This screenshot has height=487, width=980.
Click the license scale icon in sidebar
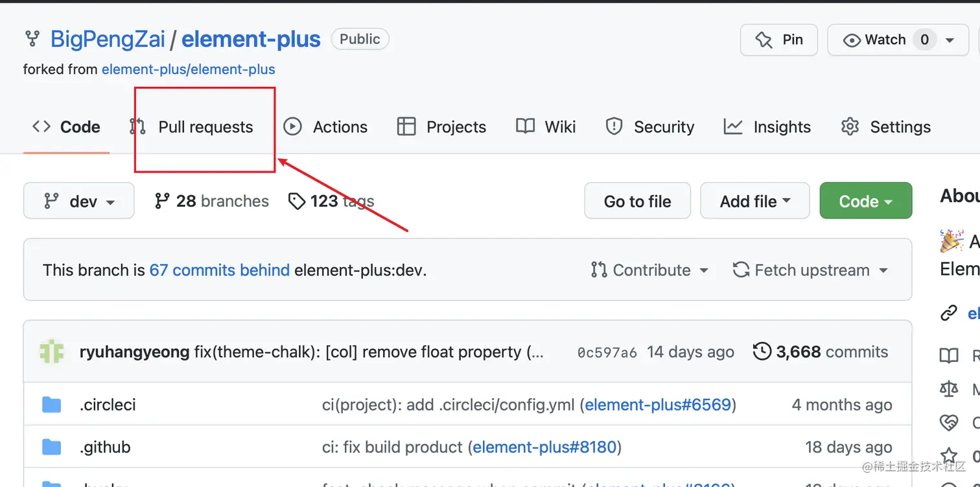[x=949, y=389]
